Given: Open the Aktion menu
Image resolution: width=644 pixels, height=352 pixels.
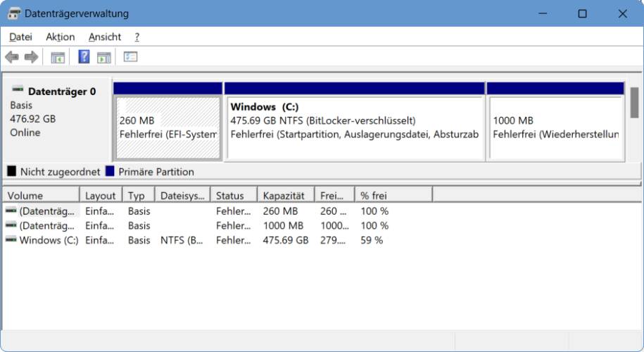Looking at the screenshot, I should 60,37.
